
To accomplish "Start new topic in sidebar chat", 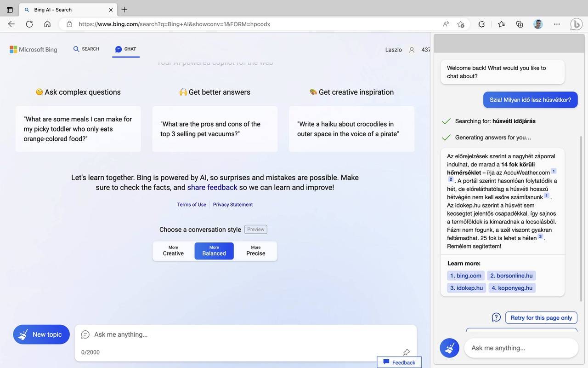I will tap(450, 348).
